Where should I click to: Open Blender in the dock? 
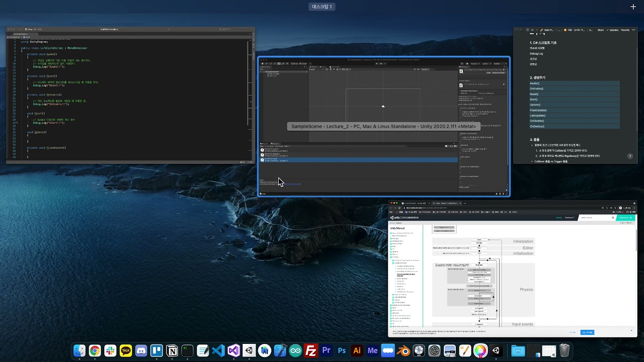point(404,350)
